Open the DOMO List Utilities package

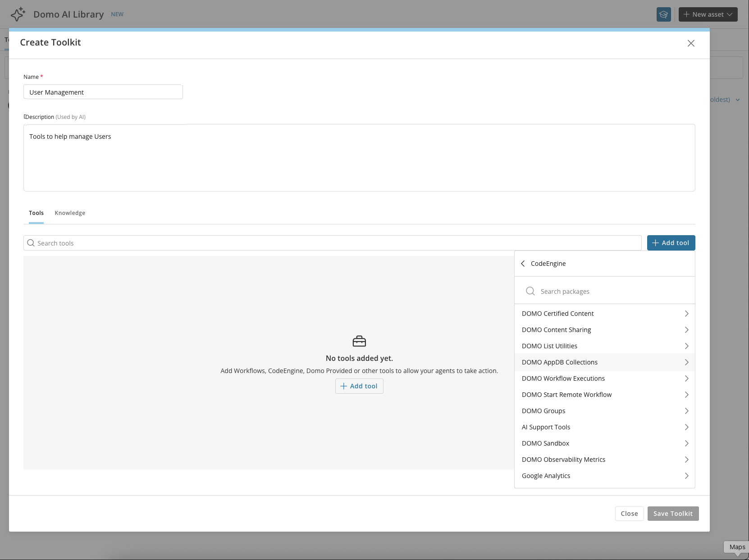[605, 346]
